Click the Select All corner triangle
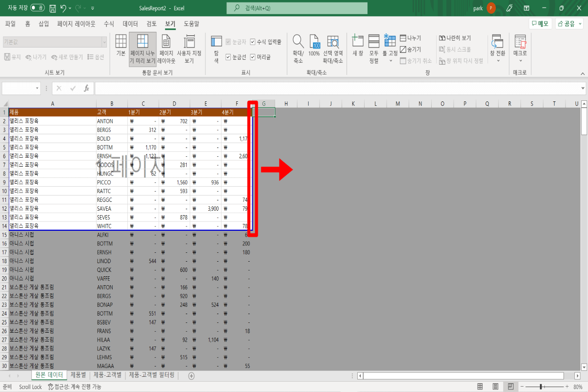 [x=4, y=104]
